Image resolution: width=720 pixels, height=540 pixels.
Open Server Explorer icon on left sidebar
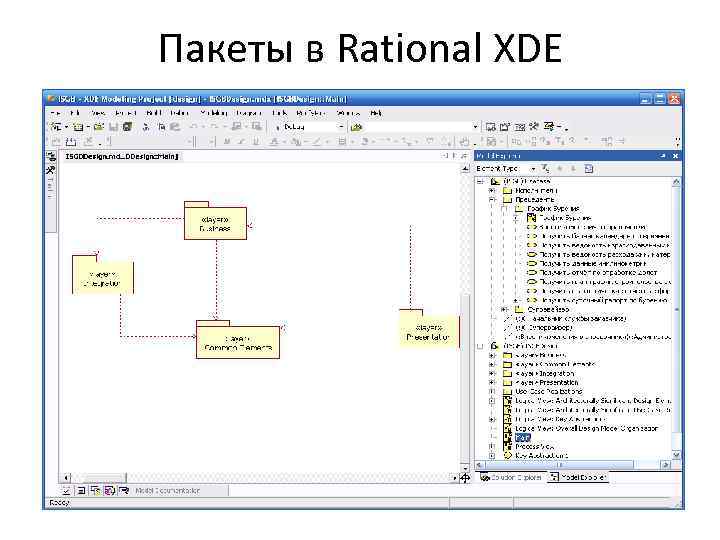(x=51, y=157)
